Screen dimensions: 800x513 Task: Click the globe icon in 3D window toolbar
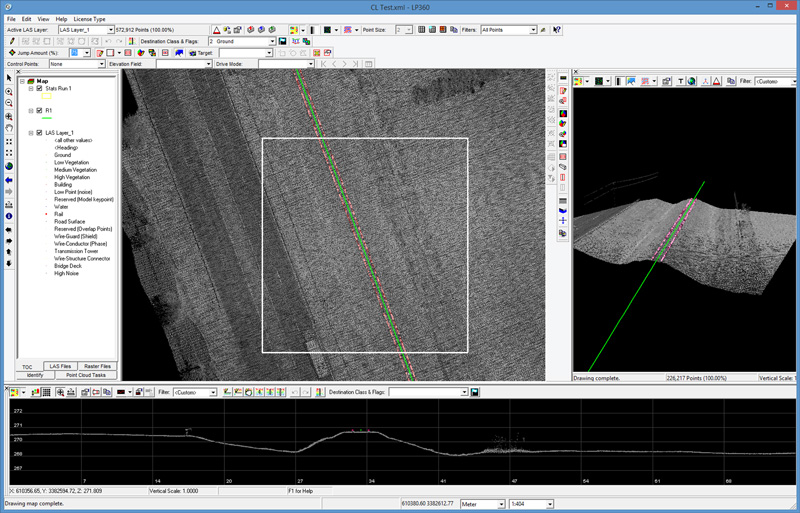691,81
